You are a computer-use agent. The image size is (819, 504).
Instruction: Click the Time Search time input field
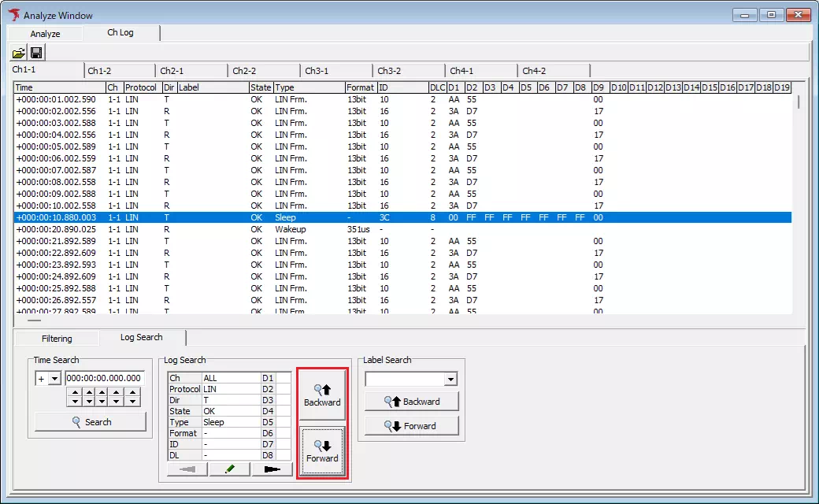pyautogui.click(x=105, y=379)
